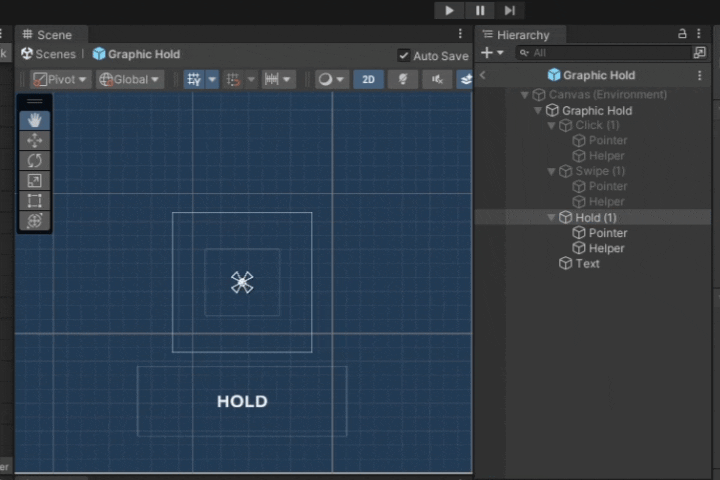Toggle the Auto Save checkbox
Viewport: 720px width, 480px height.
click(404, 56)
